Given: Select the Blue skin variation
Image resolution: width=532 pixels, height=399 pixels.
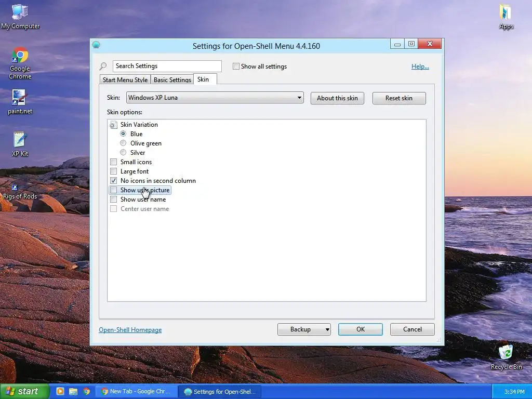Looking at the screenshot, I should [x=123, y=134].
